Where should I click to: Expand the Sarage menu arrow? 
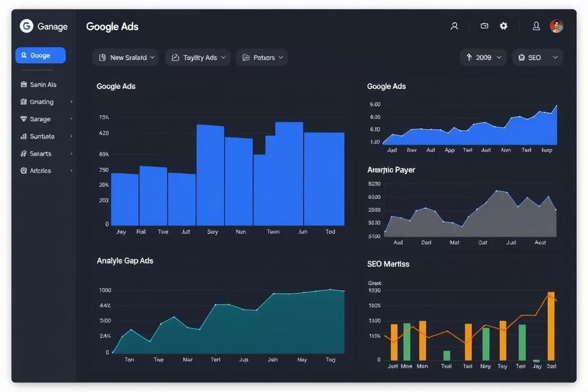[71, 119]
